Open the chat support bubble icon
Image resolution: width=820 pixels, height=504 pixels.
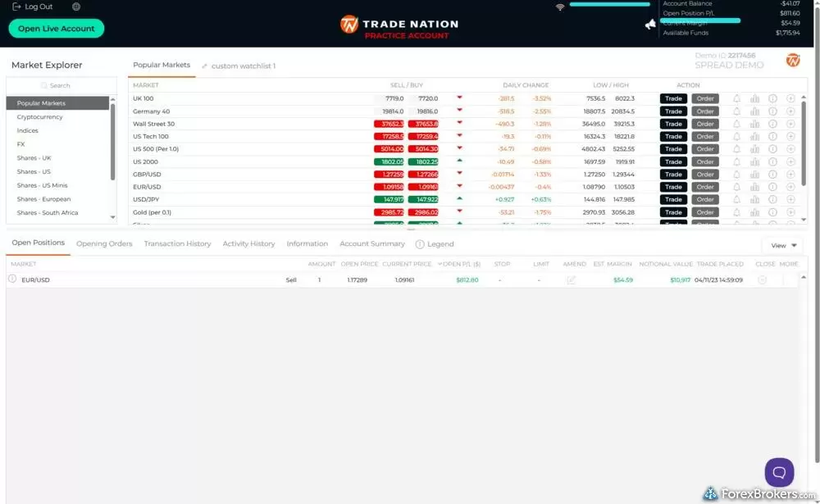click(x=779, y=472)
